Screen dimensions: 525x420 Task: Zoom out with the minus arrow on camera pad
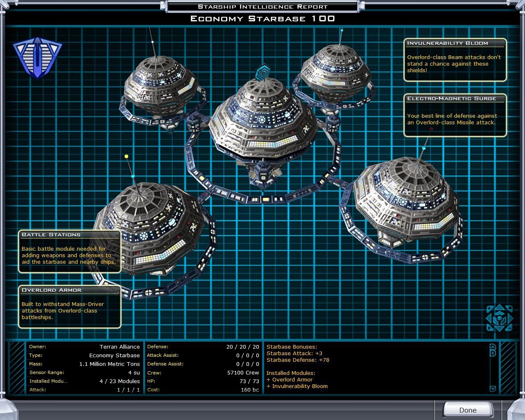click(x=509, y=328)
